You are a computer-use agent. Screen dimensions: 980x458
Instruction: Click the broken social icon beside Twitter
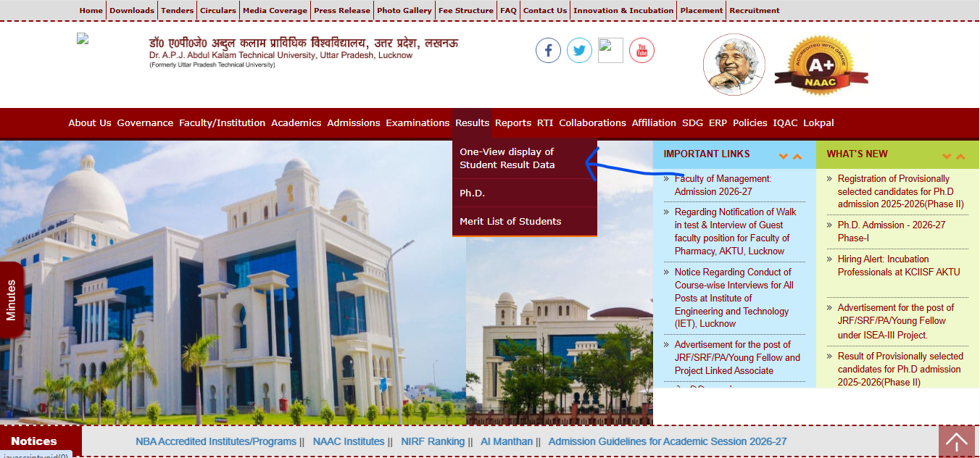(x=610, y=51)
